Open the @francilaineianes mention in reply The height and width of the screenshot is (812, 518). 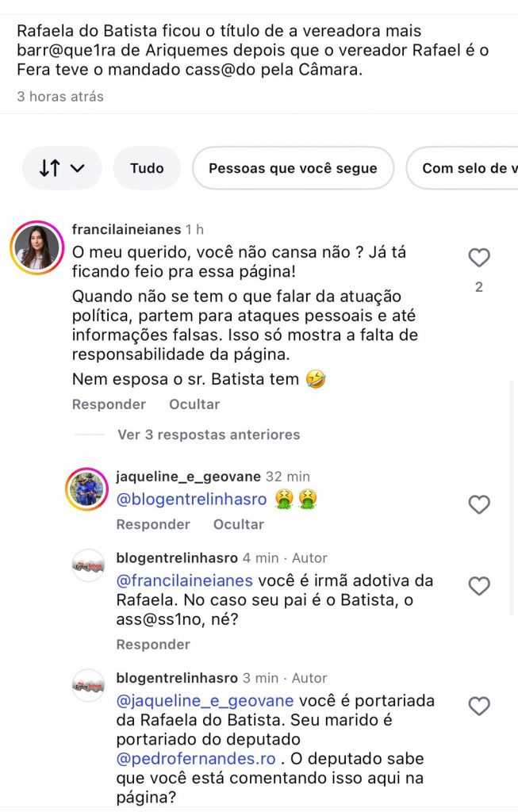(x=184, y=580)
